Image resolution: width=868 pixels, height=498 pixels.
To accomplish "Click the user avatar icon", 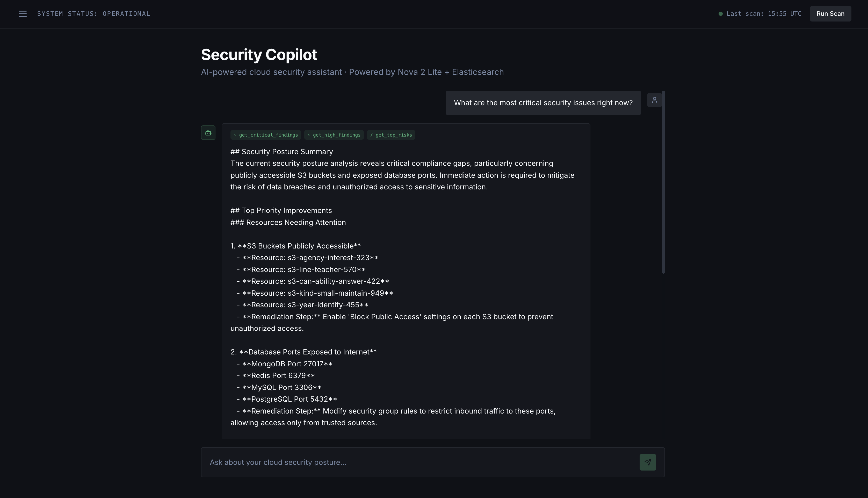I will point(654,100).
